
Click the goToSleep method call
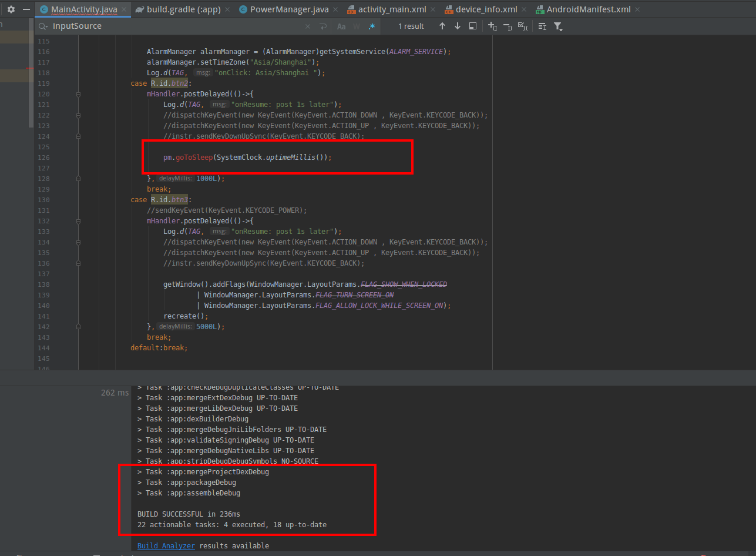193,158
